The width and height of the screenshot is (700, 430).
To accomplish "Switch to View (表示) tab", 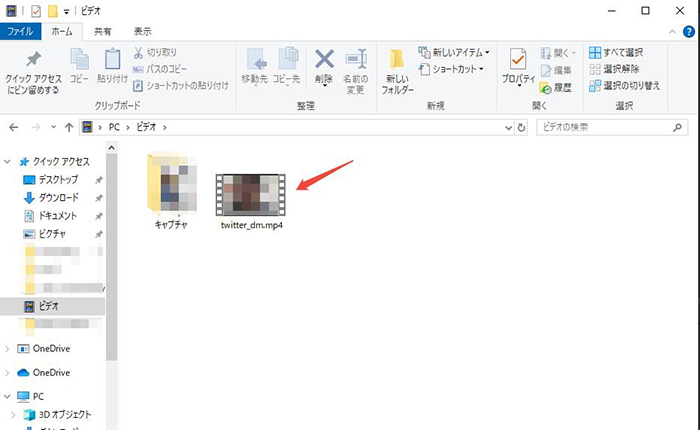I will point(142,31).
